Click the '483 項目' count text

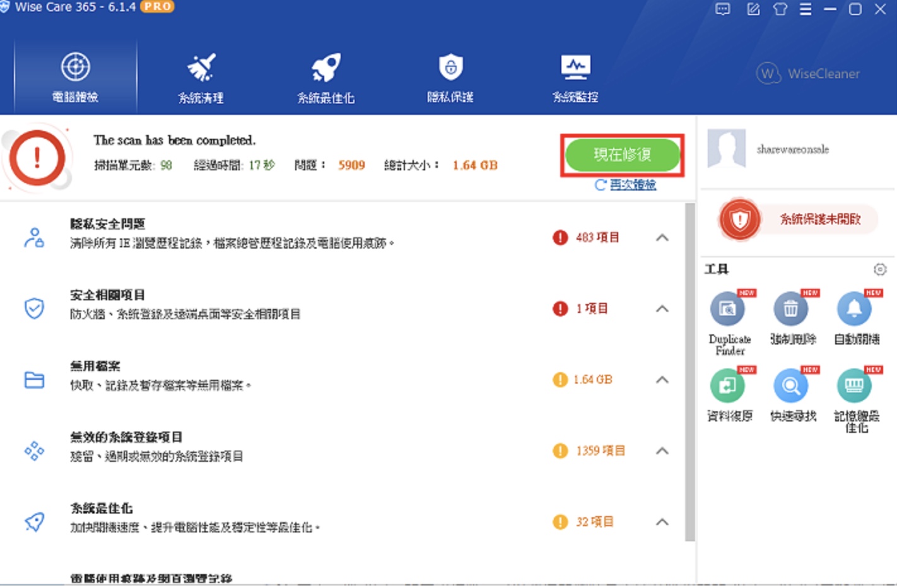click(x=597, y=238)
